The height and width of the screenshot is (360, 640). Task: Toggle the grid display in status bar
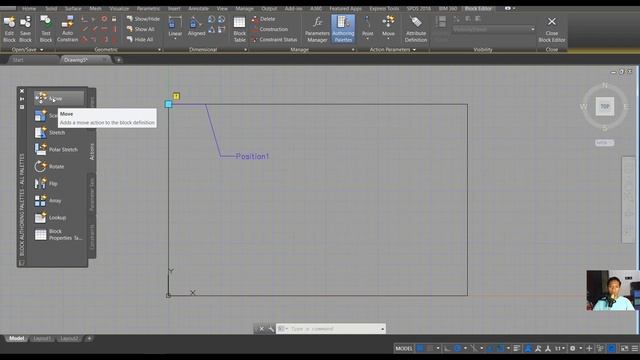[x=420, y=348]
